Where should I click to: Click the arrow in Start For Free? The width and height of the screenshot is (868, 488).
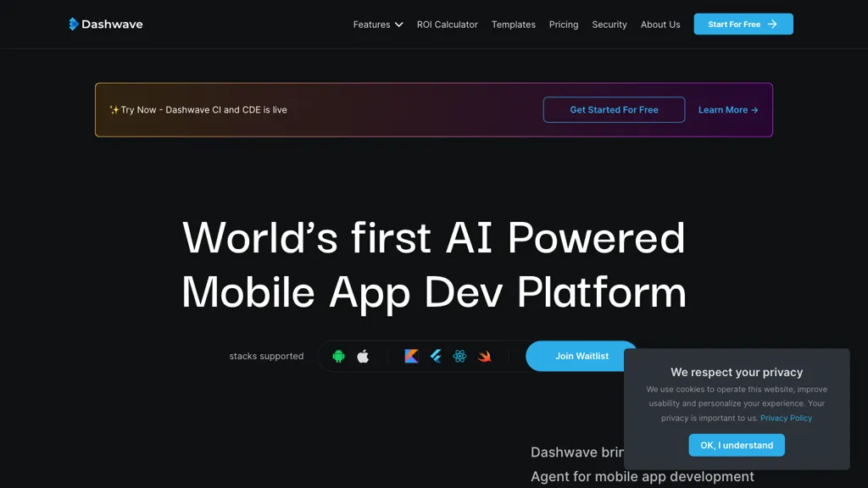point(772,25)
